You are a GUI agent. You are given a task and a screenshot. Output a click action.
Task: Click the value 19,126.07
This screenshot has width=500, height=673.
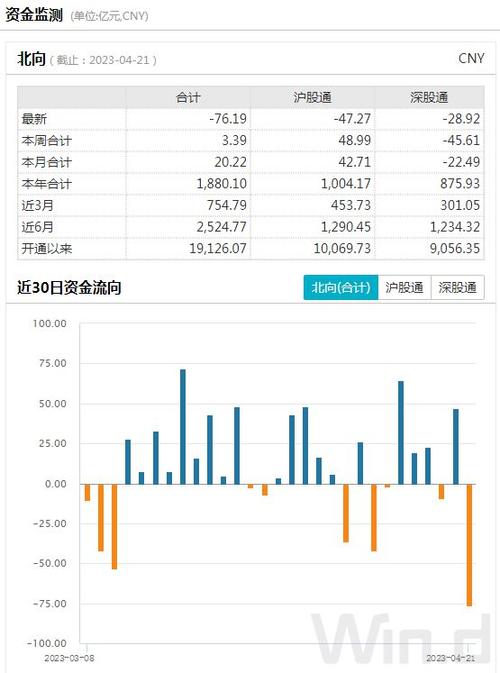218,248
